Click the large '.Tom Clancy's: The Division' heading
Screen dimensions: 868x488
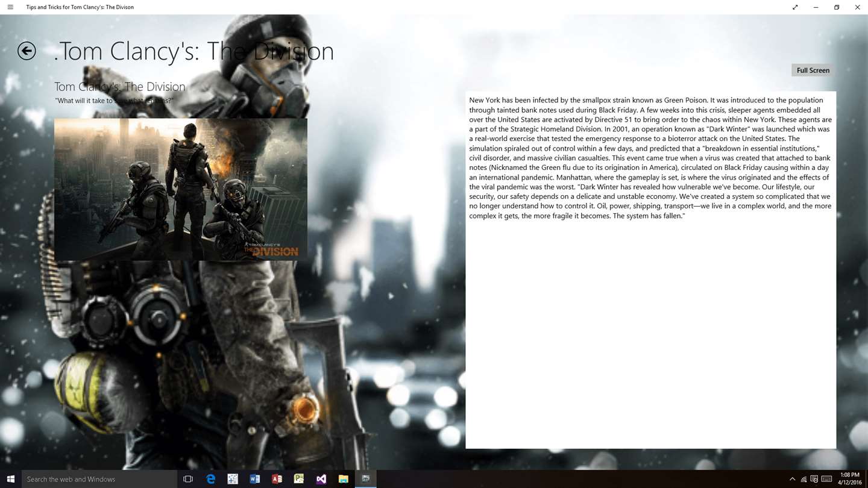click(193, 51)
